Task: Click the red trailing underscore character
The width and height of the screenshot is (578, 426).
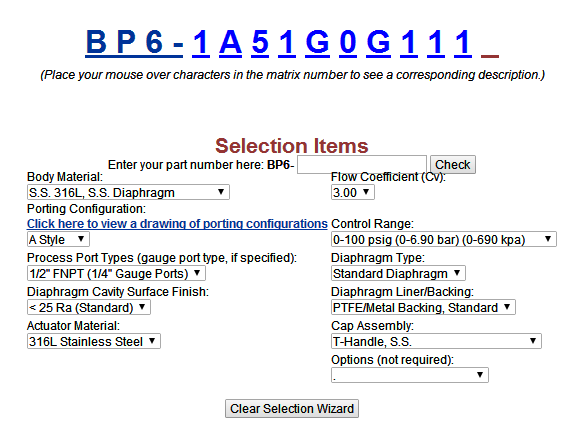Action: 490,55
